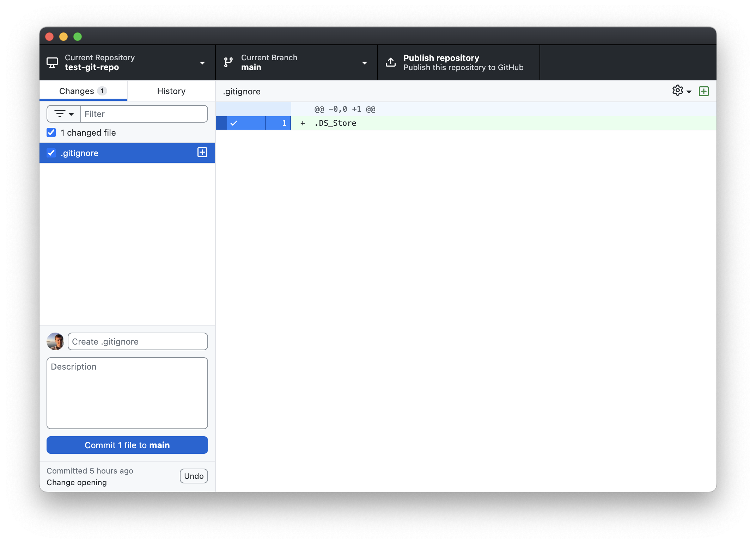The image size is (756, 544).
Task: Switch to the History tab
Action: pos(171,91)
